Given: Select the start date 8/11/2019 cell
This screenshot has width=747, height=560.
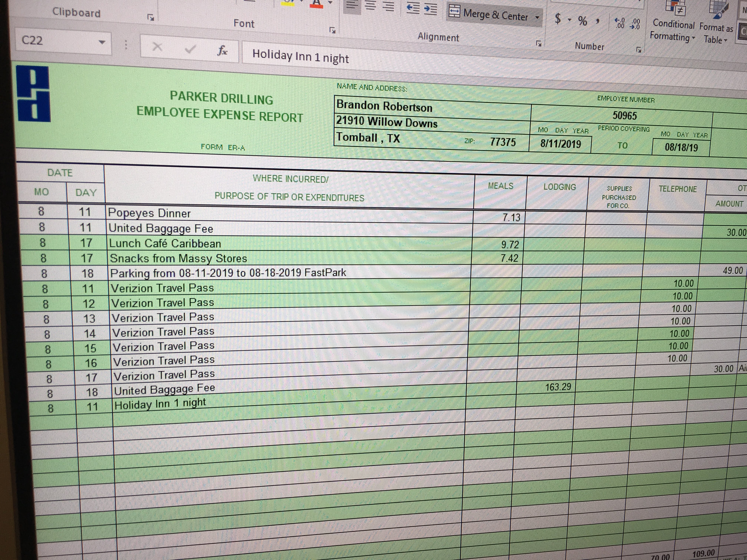Looking at the screenshot, I should click(561, 144).
